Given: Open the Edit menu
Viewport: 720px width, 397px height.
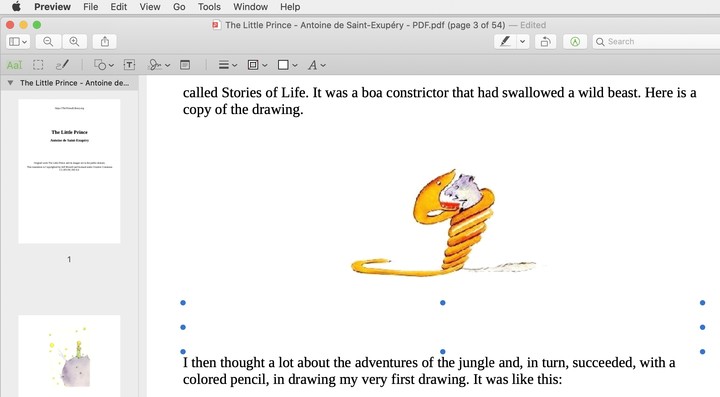Looking at the screenshot, I should [118, 7].
